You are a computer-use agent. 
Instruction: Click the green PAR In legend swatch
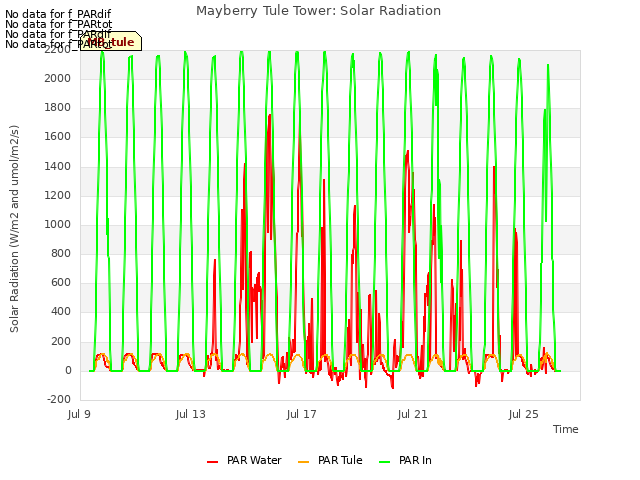(x=384, y=462)
